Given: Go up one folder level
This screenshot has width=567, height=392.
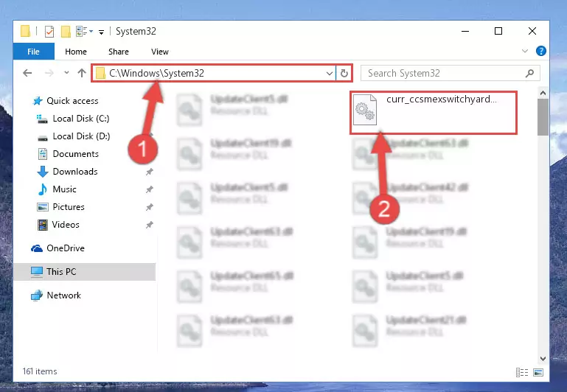Looking at the screenshot, I should (82, 74).
